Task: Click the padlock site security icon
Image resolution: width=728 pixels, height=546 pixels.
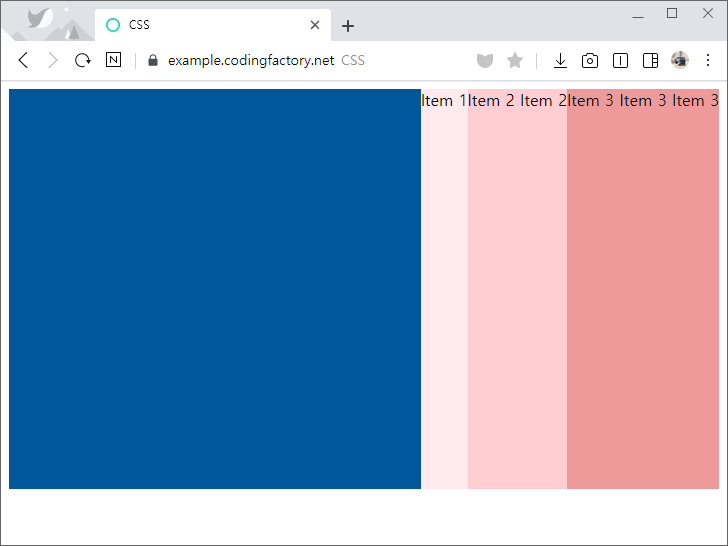Action: click(x=153, y=60)
